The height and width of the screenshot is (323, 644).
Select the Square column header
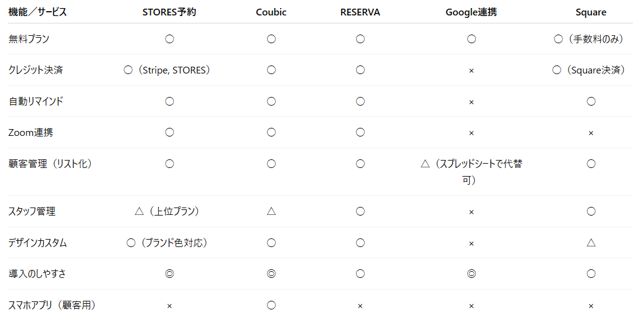coord(590,12)
